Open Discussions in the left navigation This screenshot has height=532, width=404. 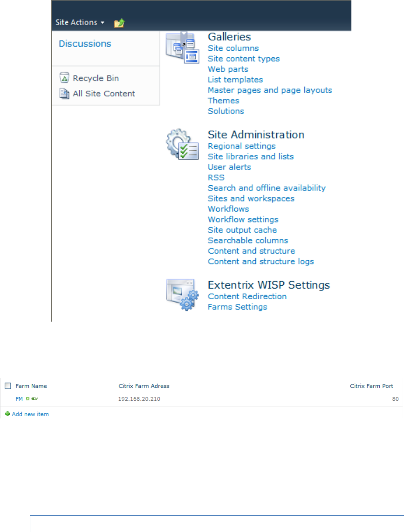click(85, 44)
